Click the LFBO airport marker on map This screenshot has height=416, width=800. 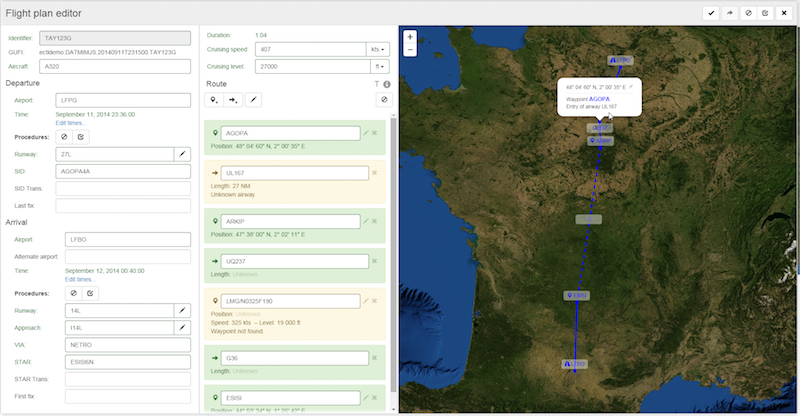pyautogui.click(x=575, y=364)
